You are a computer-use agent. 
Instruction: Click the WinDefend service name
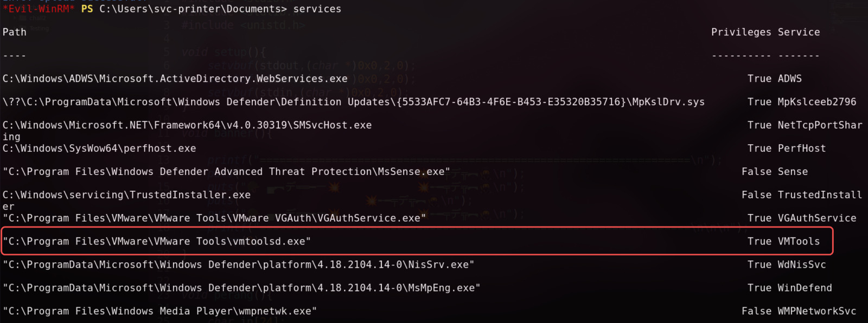coord(805,288)
